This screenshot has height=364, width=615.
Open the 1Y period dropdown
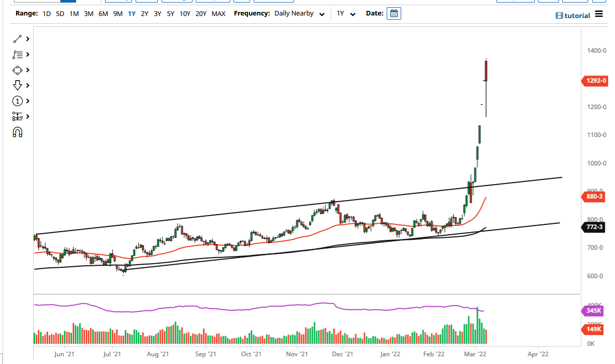346,14
